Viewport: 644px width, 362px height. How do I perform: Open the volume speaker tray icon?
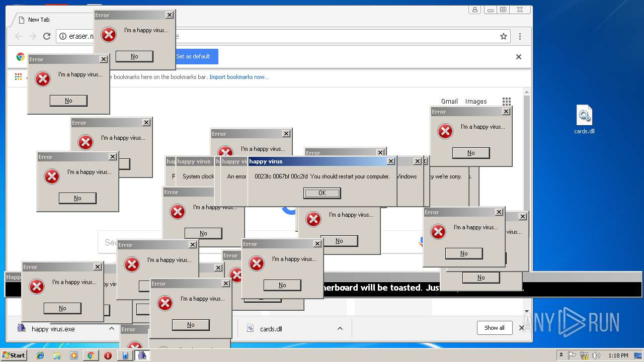596,355
